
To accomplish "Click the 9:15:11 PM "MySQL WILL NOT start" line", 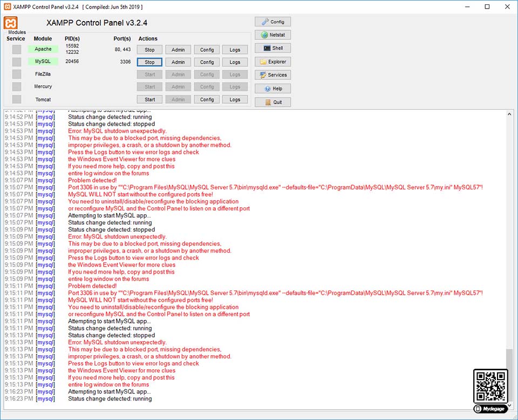I will (x=140, y=300).
